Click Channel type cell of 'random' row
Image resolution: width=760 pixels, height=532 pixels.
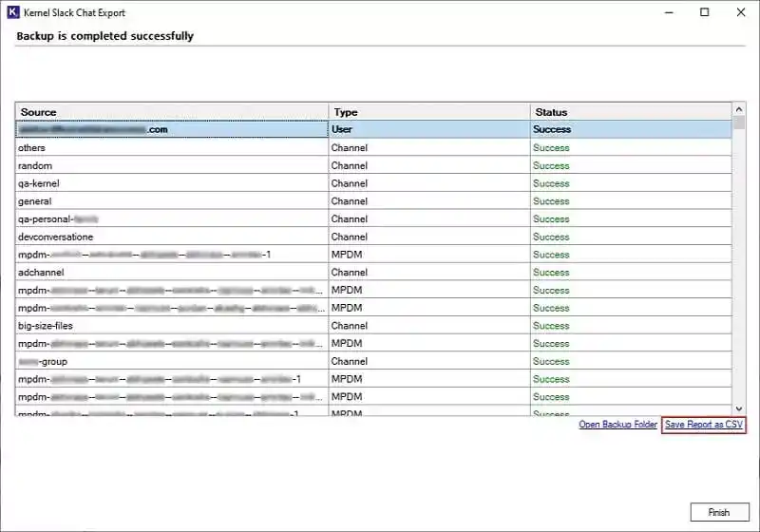(429, 165)
